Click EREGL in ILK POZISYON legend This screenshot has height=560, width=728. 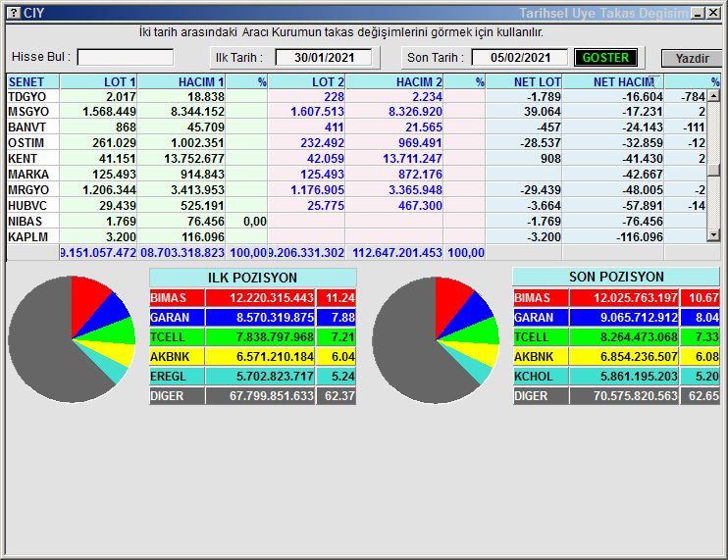tap(177, 377)
